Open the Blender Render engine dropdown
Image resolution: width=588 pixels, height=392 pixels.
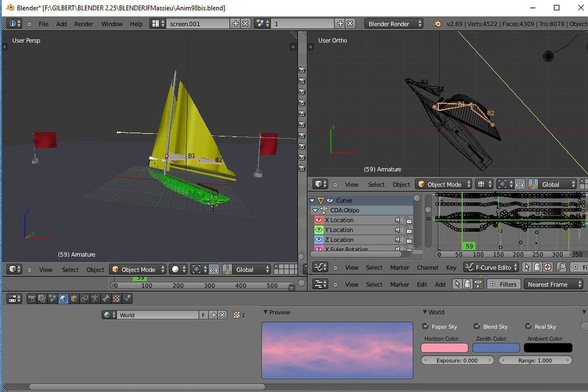tap(393, 24)
